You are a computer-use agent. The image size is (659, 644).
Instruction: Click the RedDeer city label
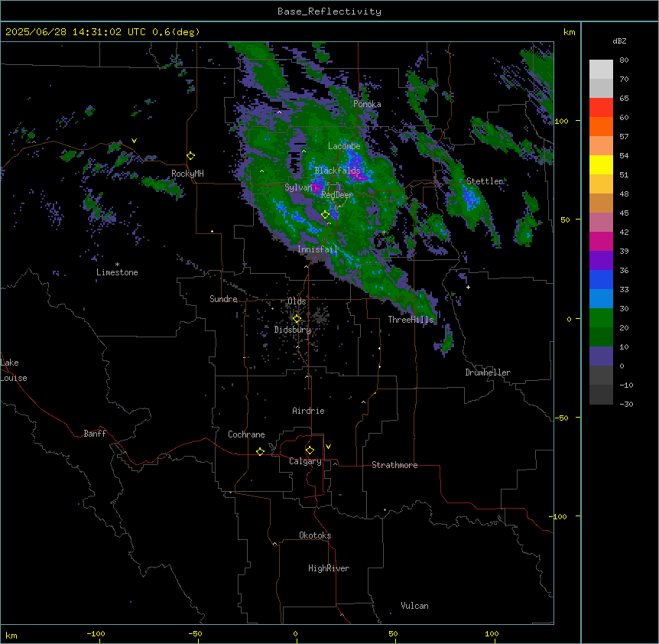pos(337,195)
